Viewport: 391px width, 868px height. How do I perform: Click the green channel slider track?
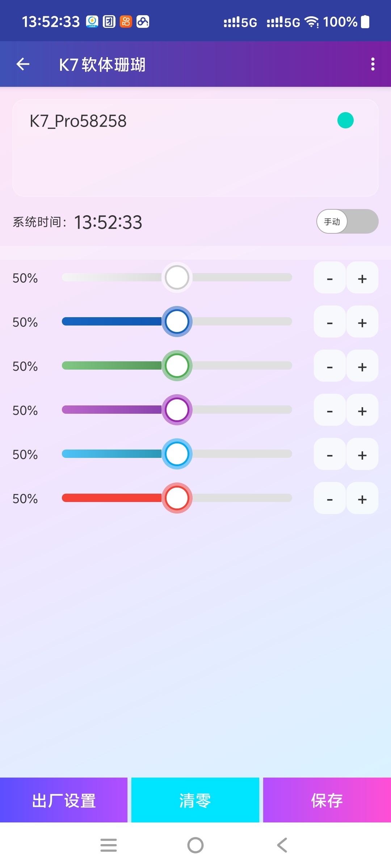click(x=177, y=366)
